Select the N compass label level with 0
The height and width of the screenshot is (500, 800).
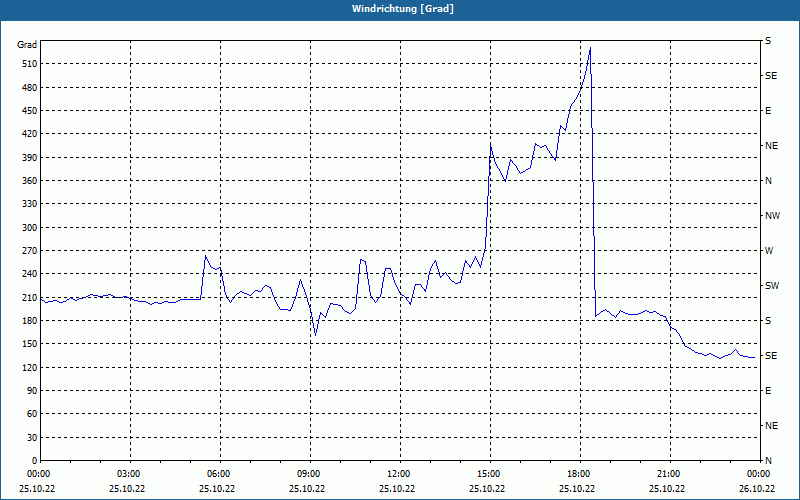pos(768,461)
